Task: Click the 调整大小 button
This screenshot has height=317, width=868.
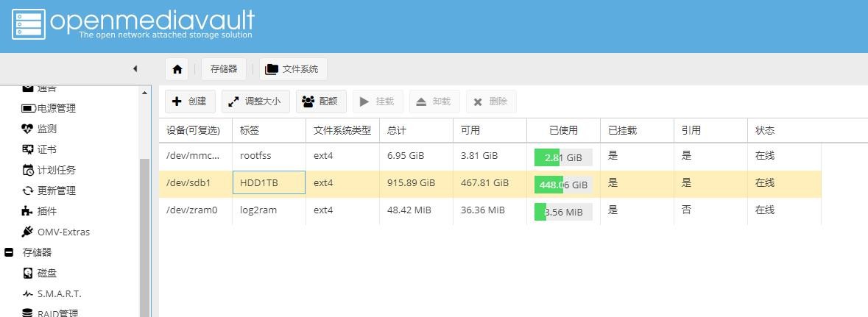Action: click(255, 101)
